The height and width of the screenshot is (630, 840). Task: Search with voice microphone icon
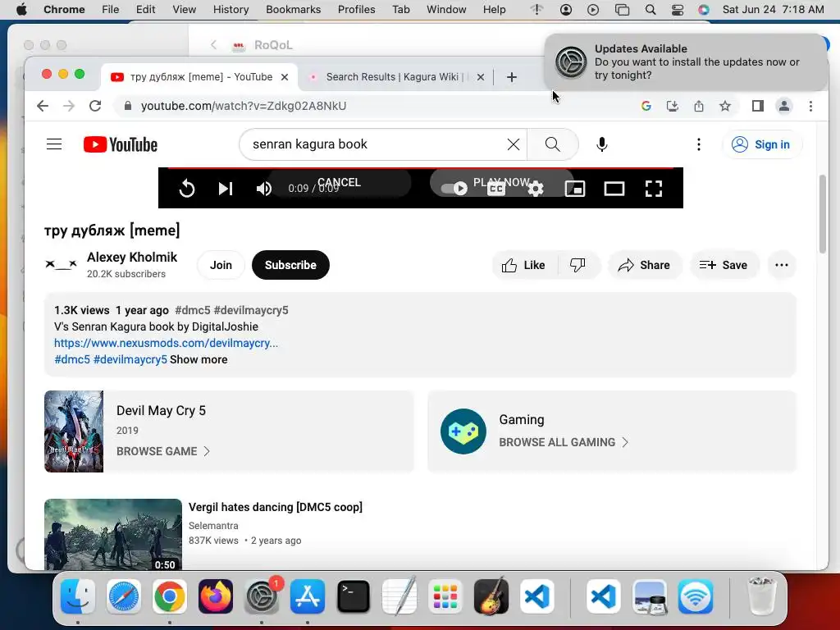pyautogui.click(x=601, y=144)
